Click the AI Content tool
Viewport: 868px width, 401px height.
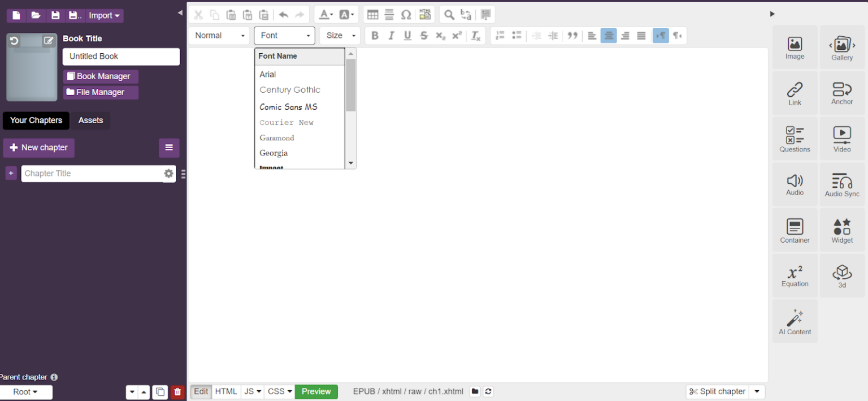click(795, 321)
